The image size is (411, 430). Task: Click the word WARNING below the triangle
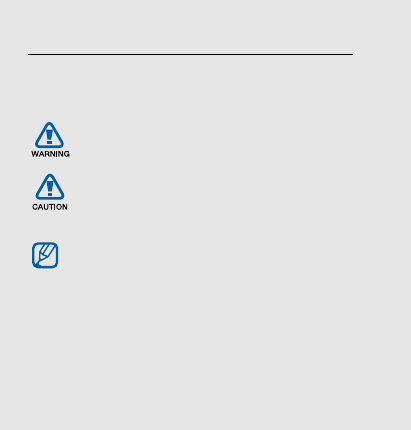[x=50, y=154]
